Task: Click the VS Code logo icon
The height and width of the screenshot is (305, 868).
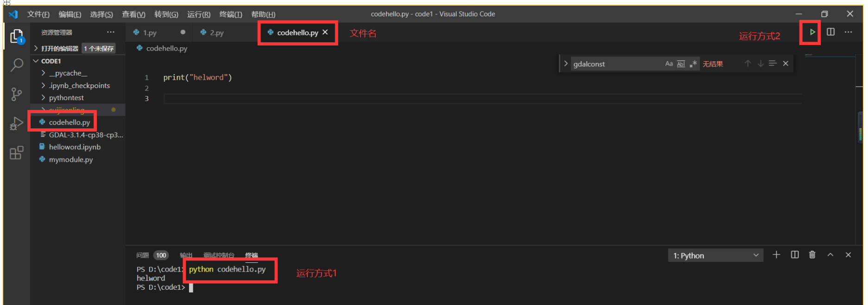Action: (x=13, y=14)
